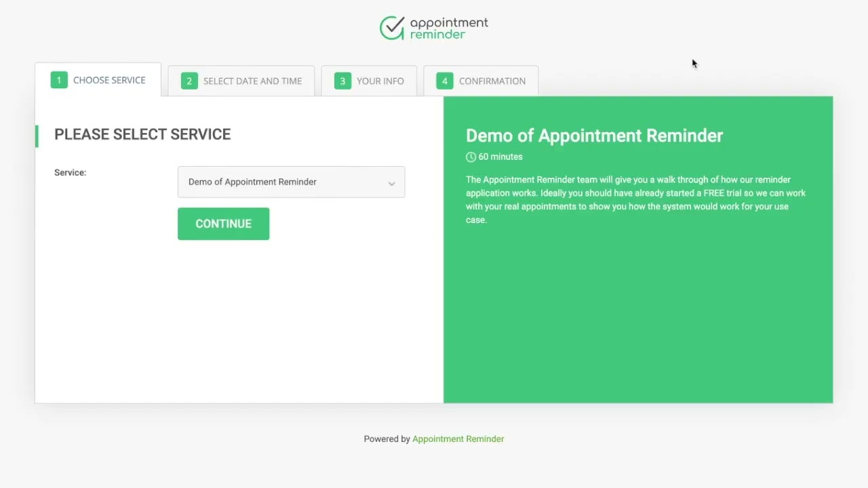Click the green Continue button
868x488 pixels.
223,224
